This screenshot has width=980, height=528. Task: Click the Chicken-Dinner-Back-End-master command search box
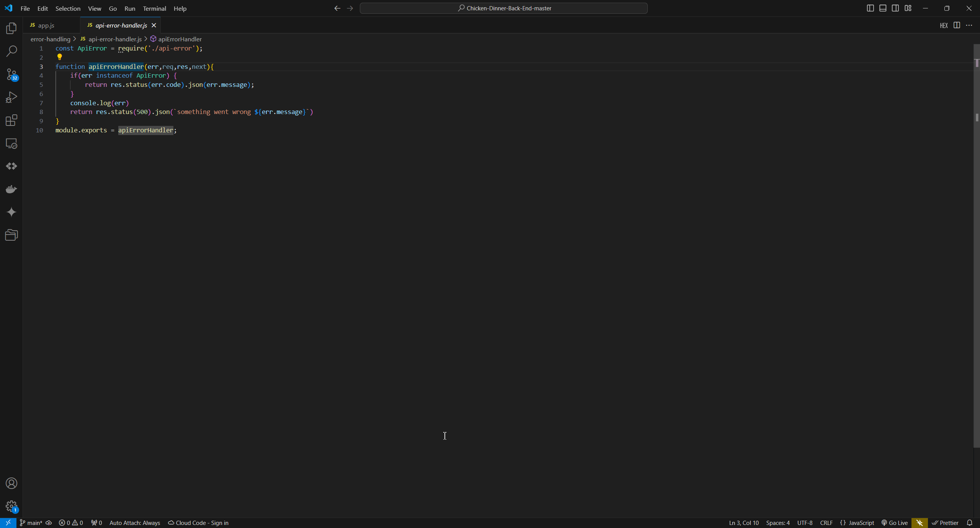click(x=503, y=8)
